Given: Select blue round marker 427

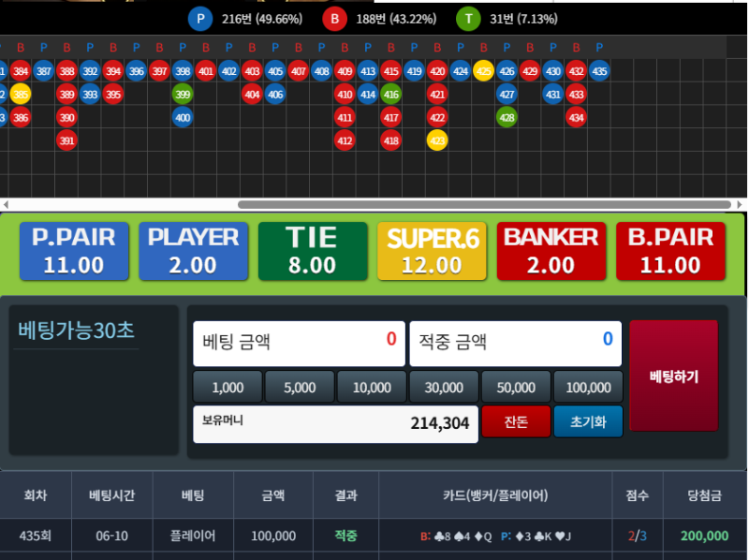Looking at the screenshot, I should (507, 95).
